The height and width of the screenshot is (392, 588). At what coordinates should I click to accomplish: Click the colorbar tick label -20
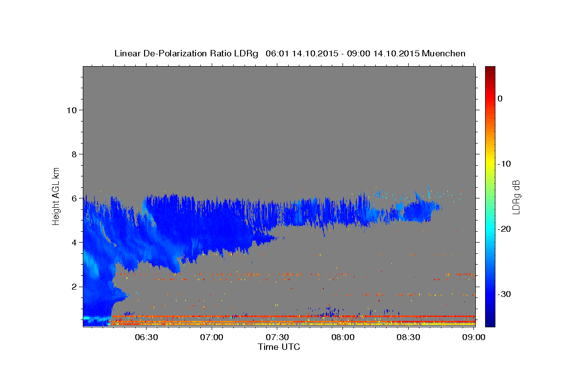coord(504,229)
